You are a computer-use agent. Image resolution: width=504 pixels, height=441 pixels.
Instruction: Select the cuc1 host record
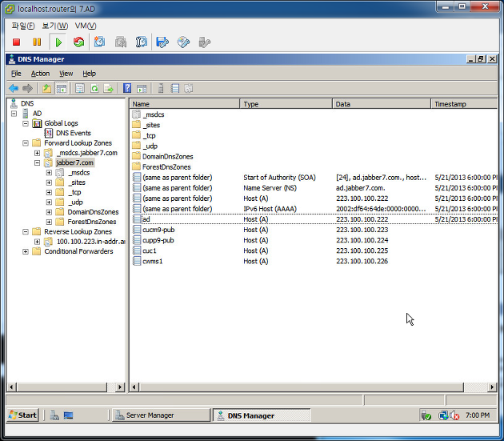[x=150, y=251]
